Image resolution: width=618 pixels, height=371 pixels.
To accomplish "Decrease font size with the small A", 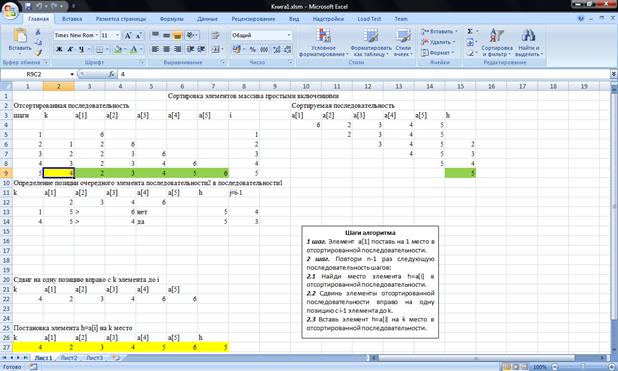I will 138,35.
